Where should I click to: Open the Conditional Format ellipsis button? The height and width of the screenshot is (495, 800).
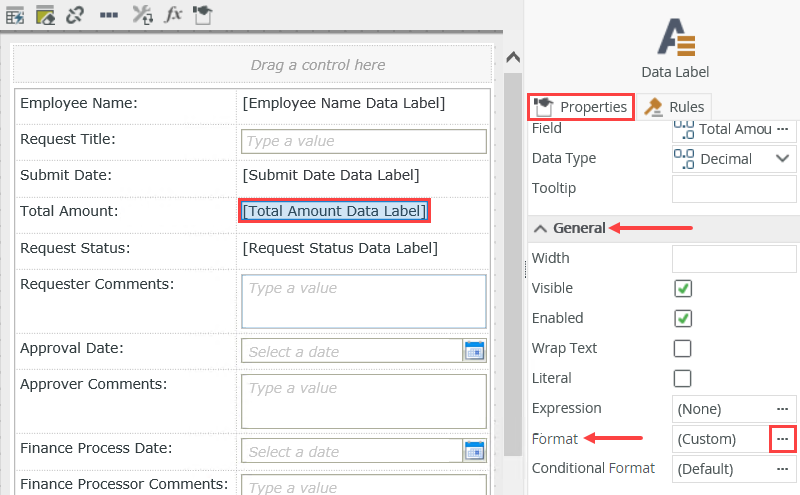pyautogui.click(x=782, y=469)
